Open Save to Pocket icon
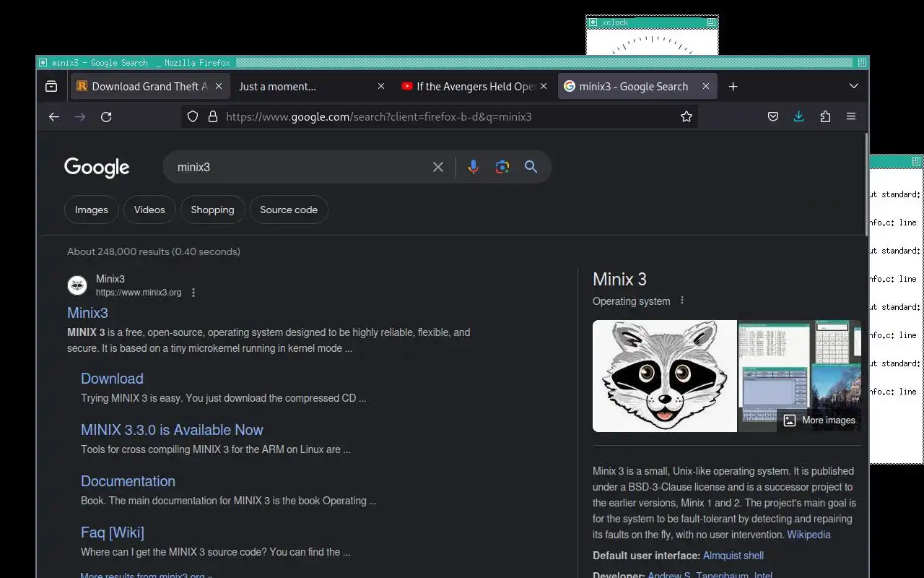This screenshot has height=578, width=924. click(x=773, y=116)
